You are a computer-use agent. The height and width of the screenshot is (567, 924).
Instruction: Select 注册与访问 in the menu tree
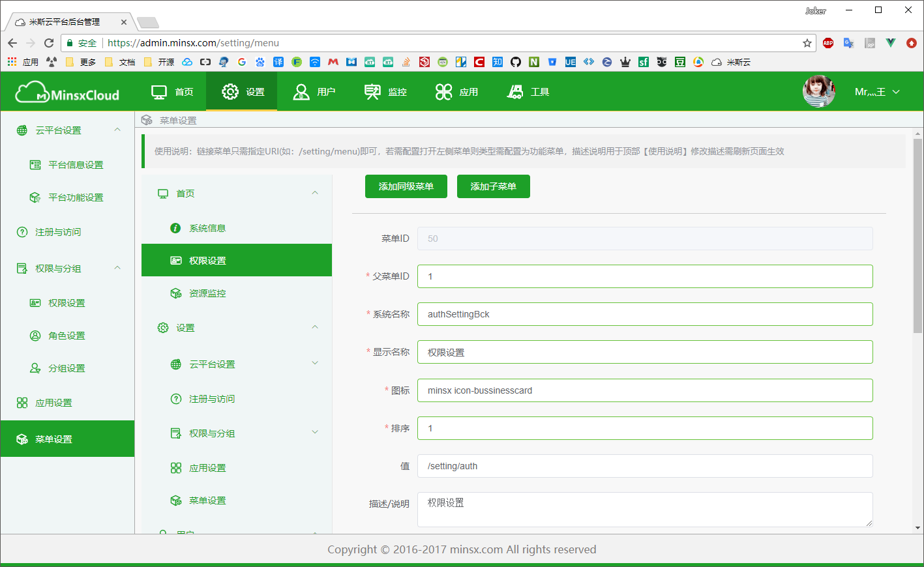tap(237, 399)
